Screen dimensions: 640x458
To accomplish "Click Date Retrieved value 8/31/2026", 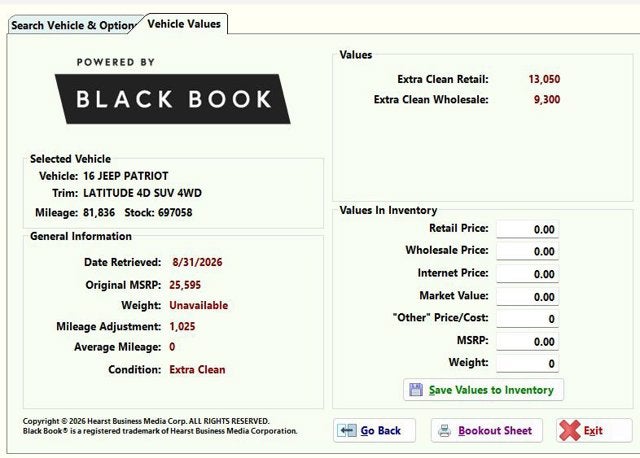I will [197, 262].
